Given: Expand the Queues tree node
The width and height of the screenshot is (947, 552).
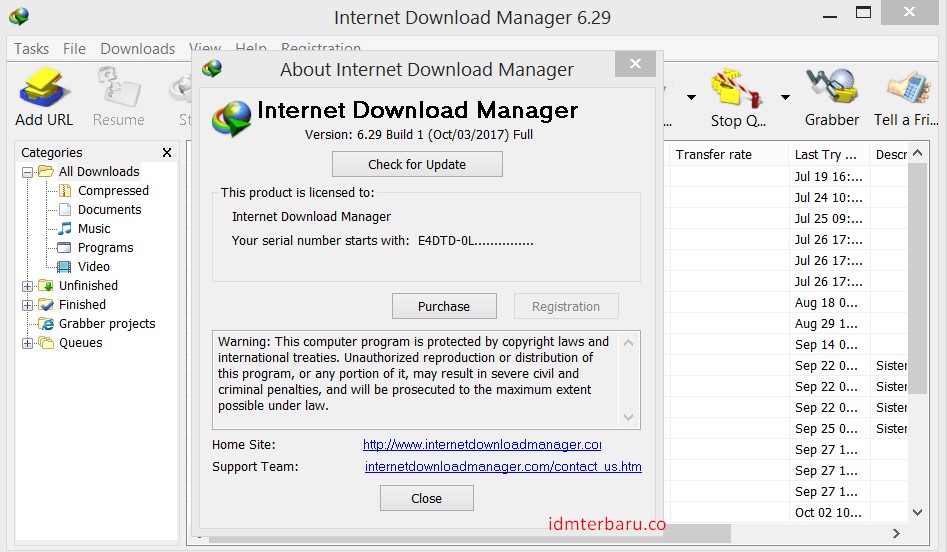Looking at the screenshot, I should coord(27,343).
